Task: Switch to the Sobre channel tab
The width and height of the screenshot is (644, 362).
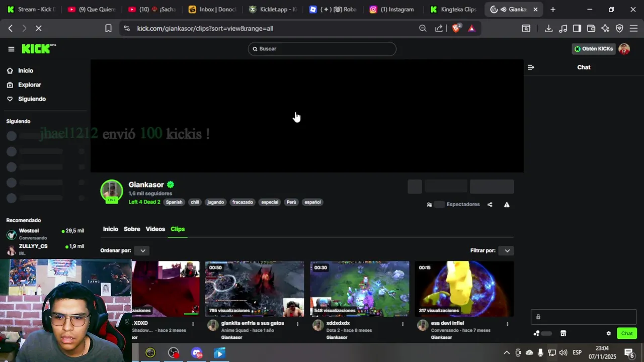Action: (x=132, y=229)
